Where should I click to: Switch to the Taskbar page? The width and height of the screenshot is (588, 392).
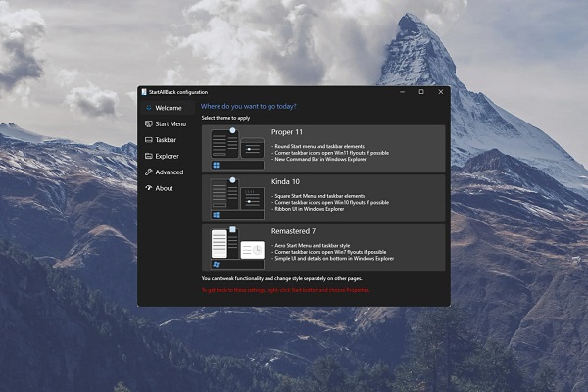tap(166, 140)
